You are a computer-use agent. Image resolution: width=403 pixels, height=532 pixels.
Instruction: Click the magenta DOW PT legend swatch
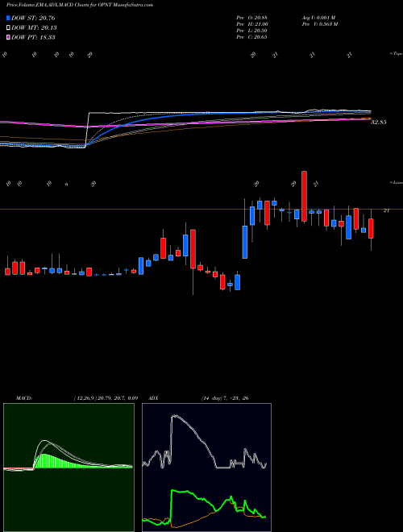coord(9,37)
